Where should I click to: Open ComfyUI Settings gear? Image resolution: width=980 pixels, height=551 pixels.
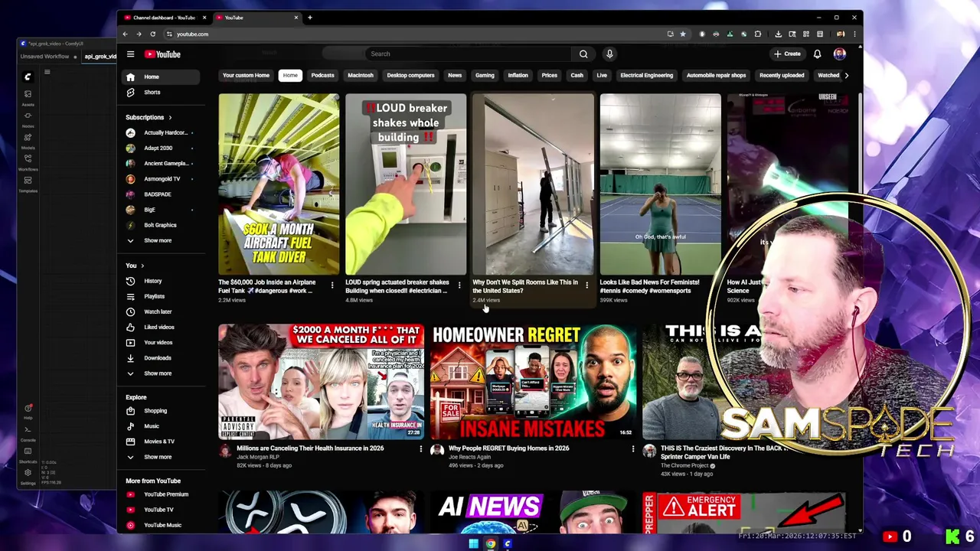pyautogui.click(x=28, y=474)
